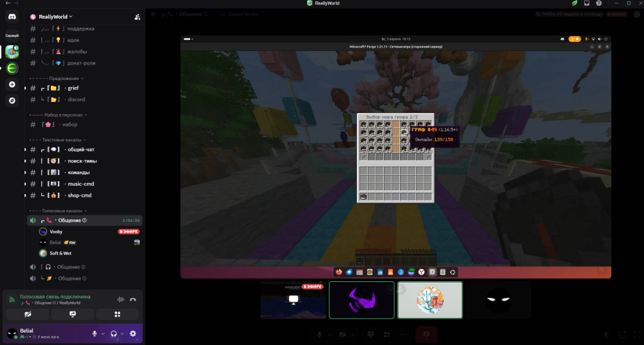Select the ReallyWorld server icon

click(12, 52)
